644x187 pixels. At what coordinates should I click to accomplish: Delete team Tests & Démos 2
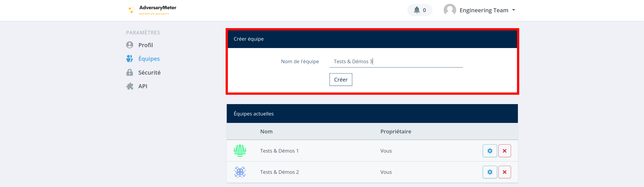(x=504, y=172)
